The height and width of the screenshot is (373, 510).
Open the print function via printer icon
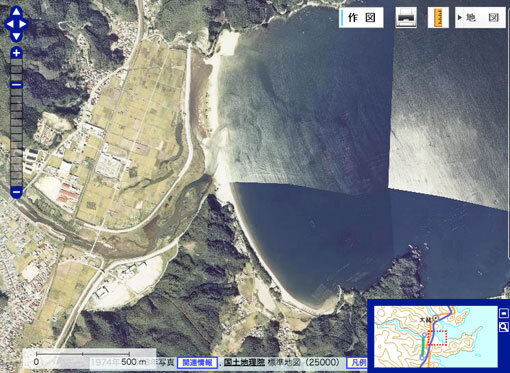406,18
